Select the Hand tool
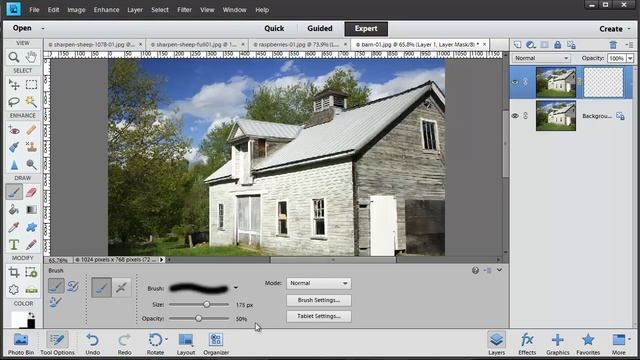This screenshot has width=640, height=360. tap(31, 57)
